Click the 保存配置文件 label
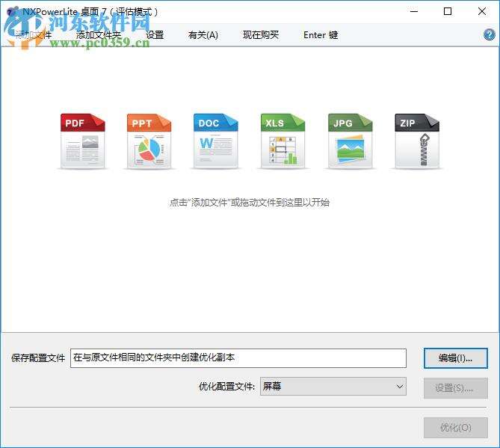 [x=38, y=358]
